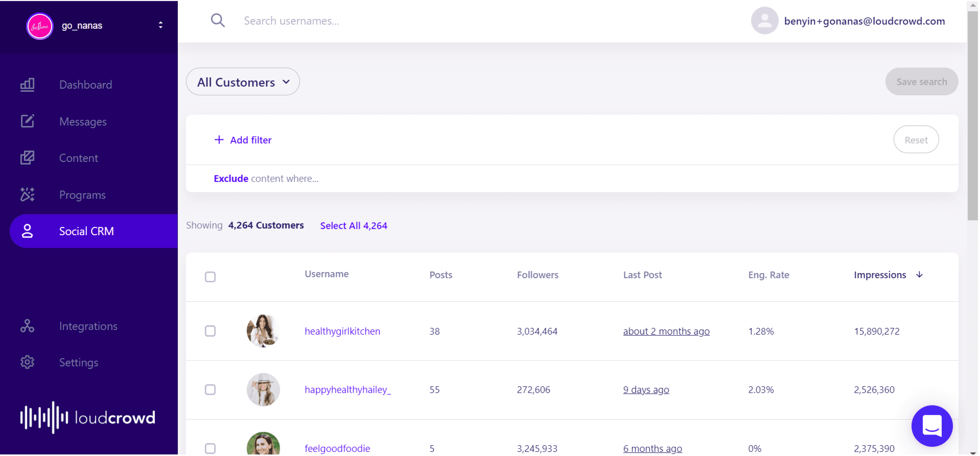Click the Dashboard bar chart icon
980x456 pixels.
27,84
